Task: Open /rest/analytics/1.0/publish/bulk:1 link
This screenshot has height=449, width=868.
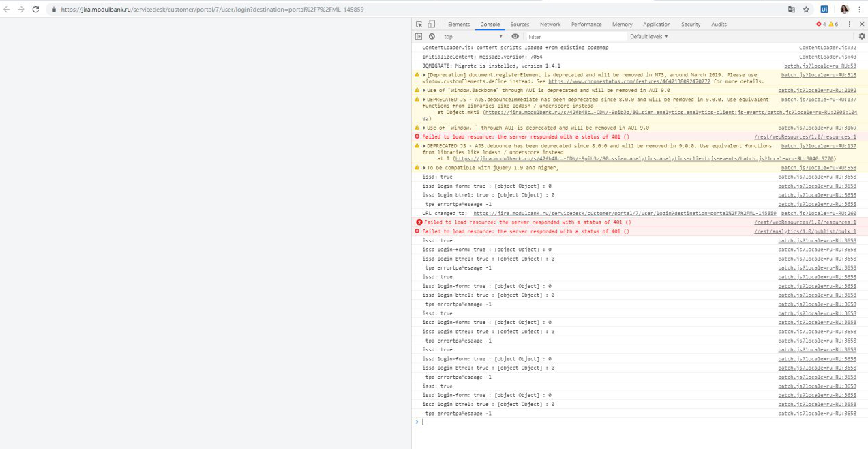Action: [x=805, y=231]
